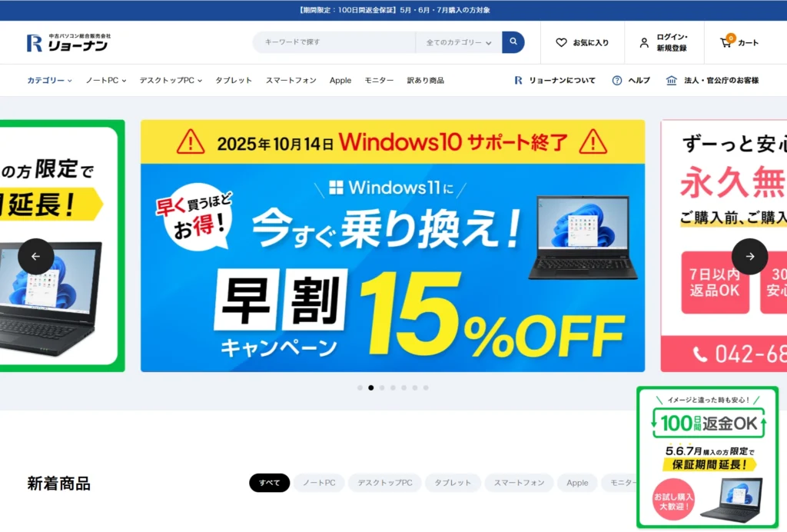Expand the 全てのカテゴリー search dropdown
The height and width of the screenshot is (532, 787).
(459, 42)
